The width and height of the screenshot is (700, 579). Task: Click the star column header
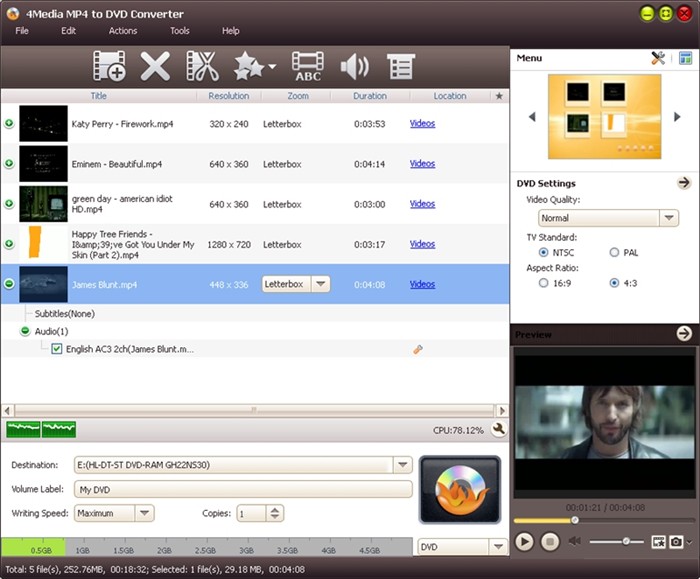point(499,96)
